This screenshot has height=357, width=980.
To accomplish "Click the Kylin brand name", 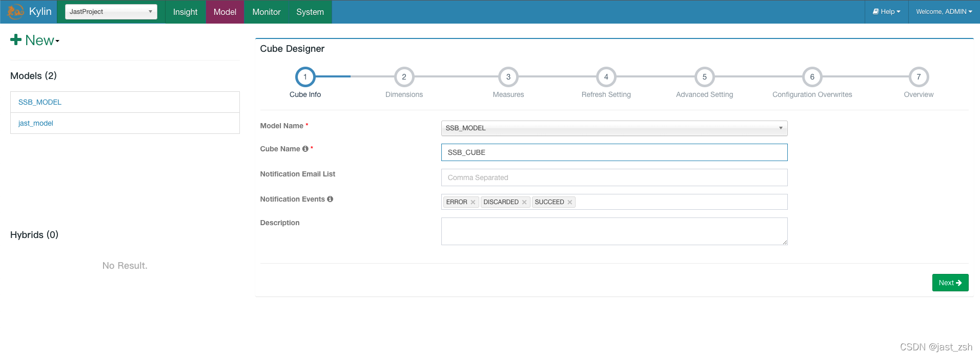I will pyautogui.click(x=40, y=11).
